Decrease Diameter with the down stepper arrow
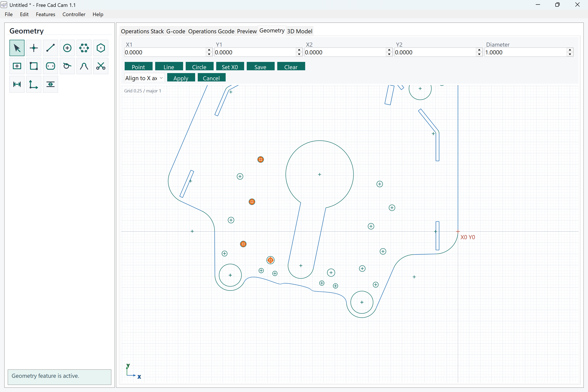588x392 pixels. point(570,54)
